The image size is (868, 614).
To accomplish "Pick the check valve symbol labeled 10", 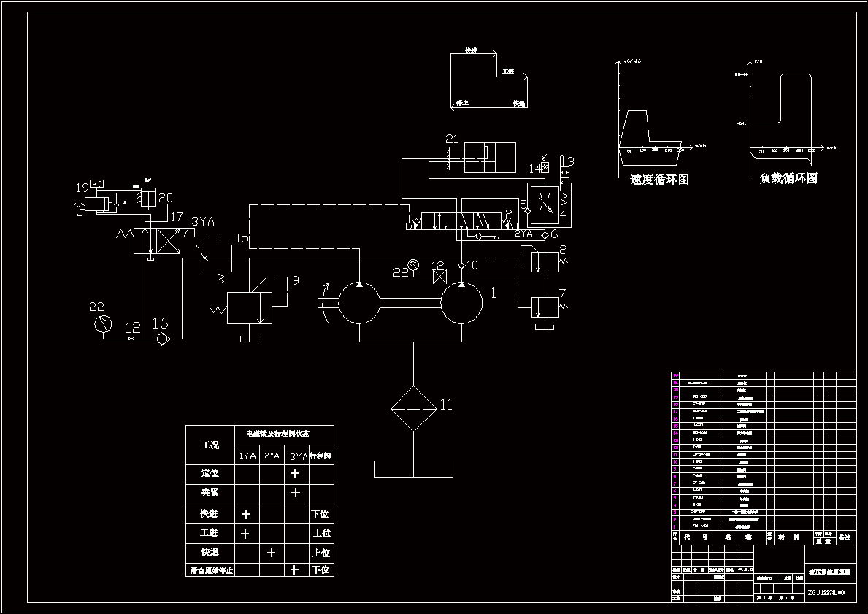I will [x=461, y=266].
